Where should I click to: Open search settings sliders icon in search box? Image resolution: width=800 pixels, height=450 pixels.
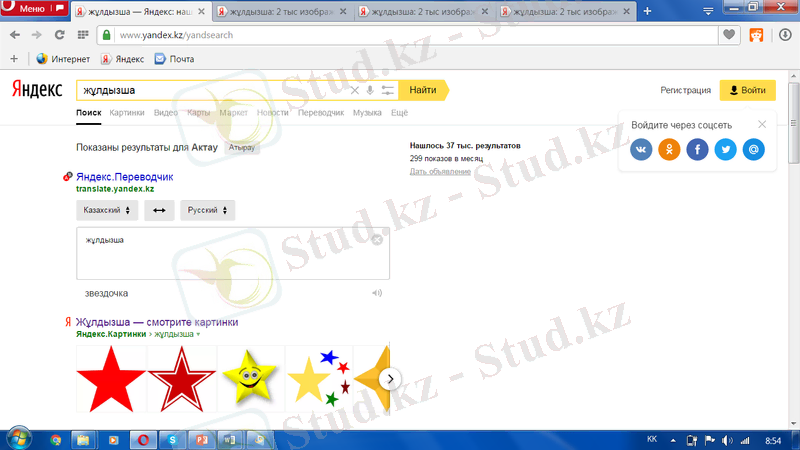pyautogui.click(x=387, y=90)
